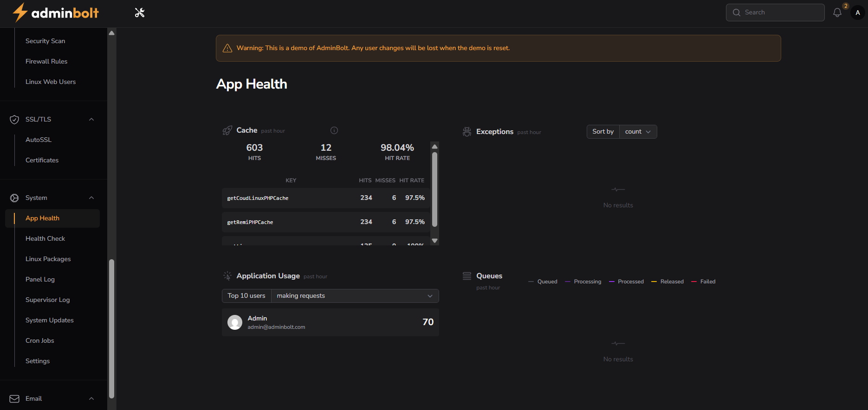The image size is (868, 410).
Task: Select App Health menu item
Action: coord(52,218)
